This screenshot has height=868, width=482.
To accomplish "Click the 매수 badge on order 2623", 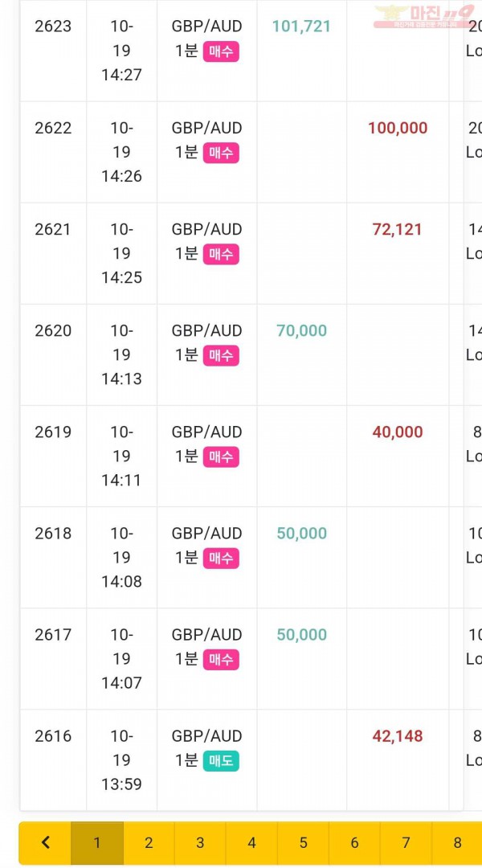I will point(221,51).
